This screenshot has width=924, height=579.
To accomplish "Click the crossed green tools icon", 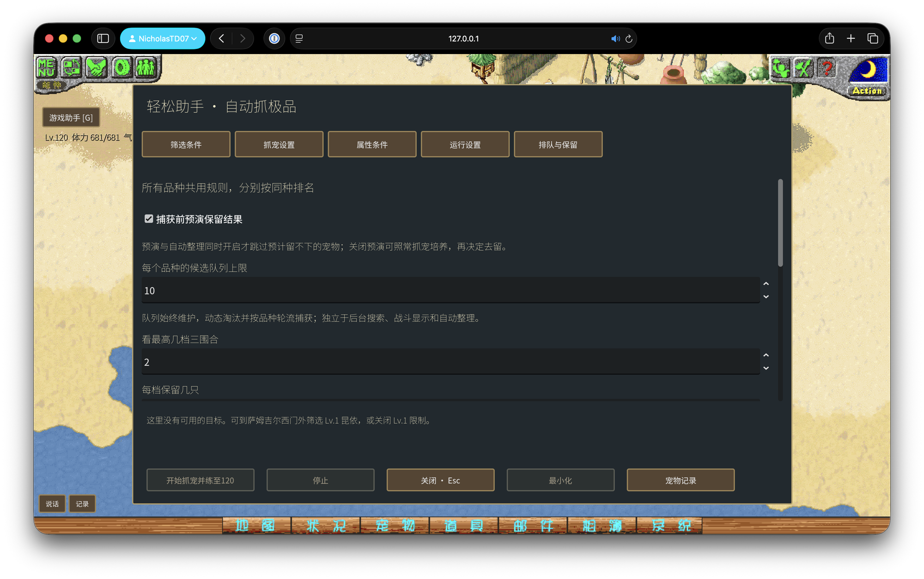I will [803, 68].
